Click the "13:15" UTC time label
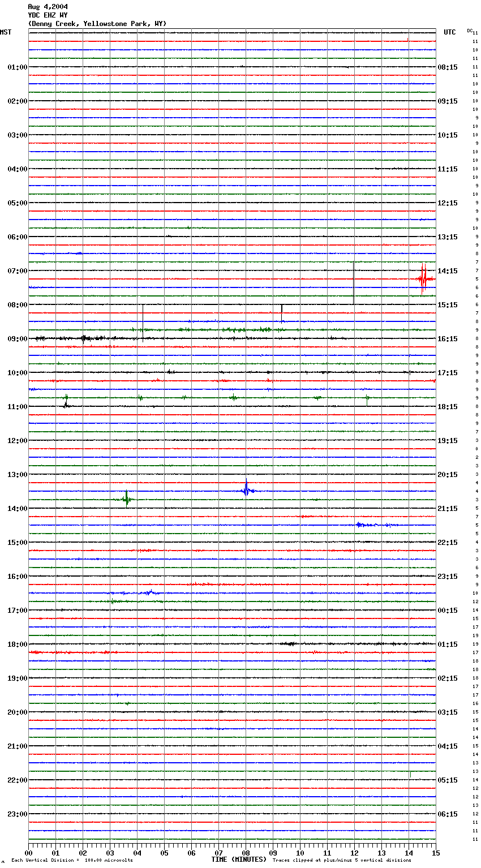The width and height of the screenshot is (481, 868). click(x=448, y=237)
